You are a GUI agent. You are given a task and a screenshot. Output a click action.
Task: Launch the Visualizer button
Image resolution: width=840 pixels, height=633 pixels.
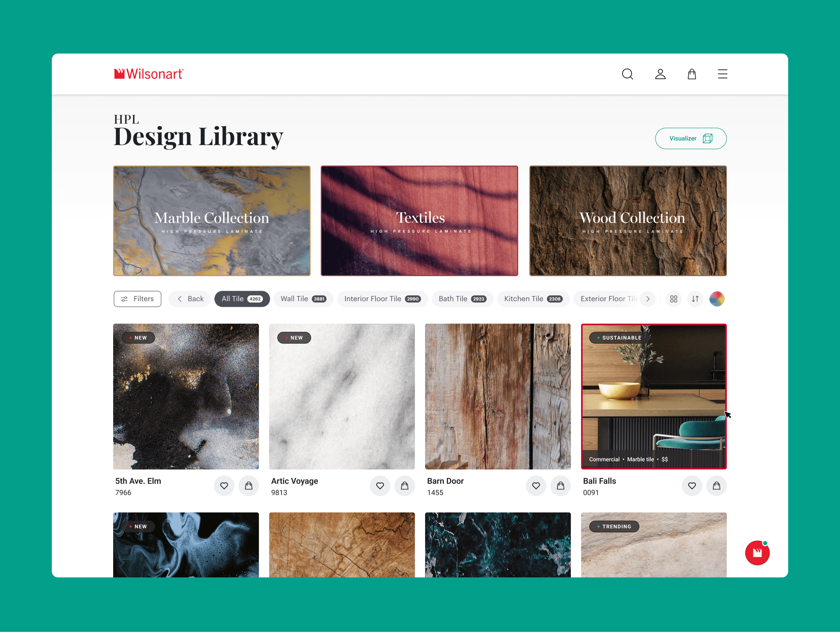(x=690, y=138)
